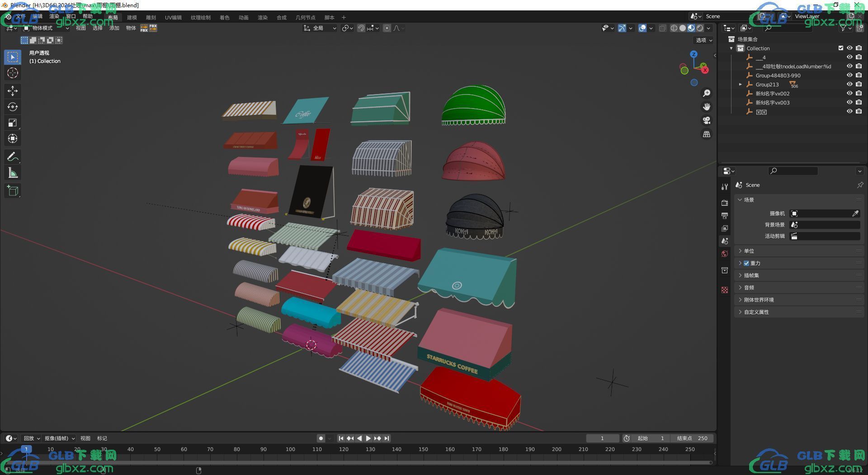
Task: Toggle Collection exclude checkbox in outliner
Action: click(841, 48)
